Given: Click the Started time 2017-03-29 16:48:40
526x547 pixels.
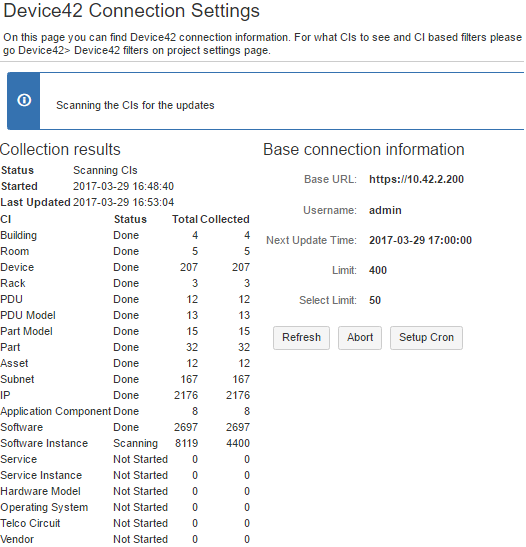Looking at the screenshot, I should [123, 186].
